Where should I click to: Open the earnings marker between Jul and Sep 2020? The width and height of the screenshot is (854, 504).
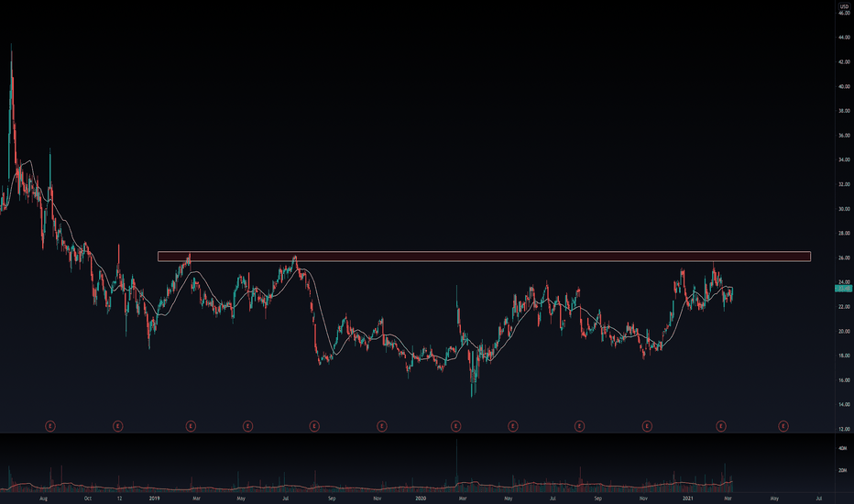(579, 426)
